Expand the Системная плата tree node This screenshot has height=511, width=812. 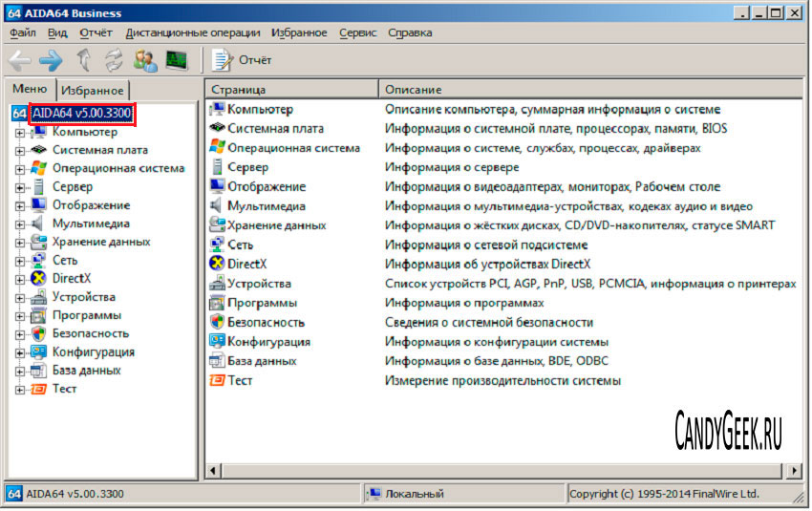click(20, 151)
